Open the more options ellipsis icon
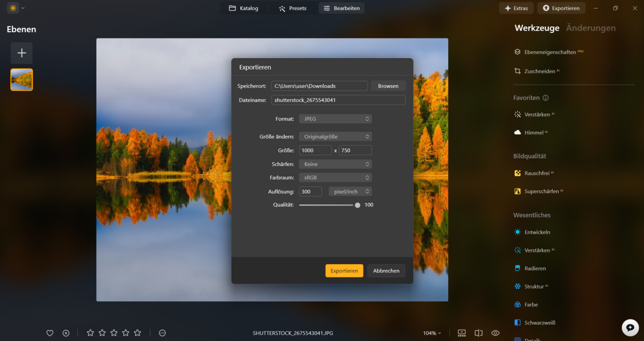 163,333
